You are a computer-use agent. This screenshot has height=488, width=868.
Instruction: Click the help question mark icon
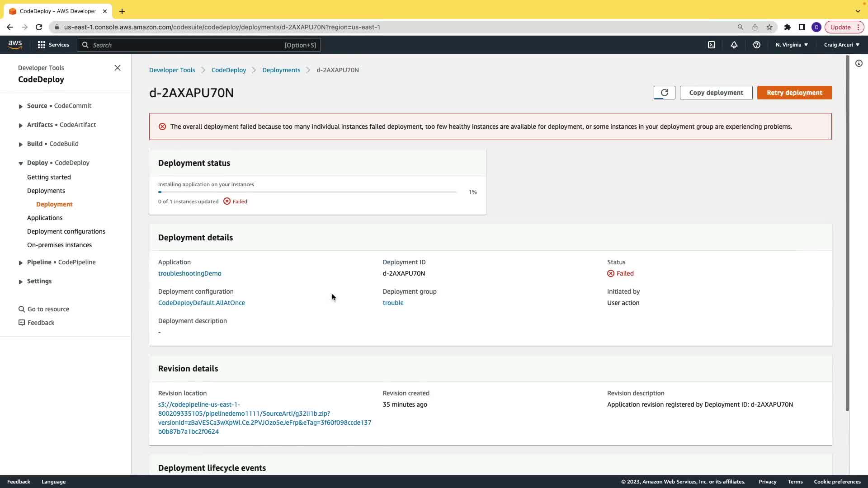757,45
